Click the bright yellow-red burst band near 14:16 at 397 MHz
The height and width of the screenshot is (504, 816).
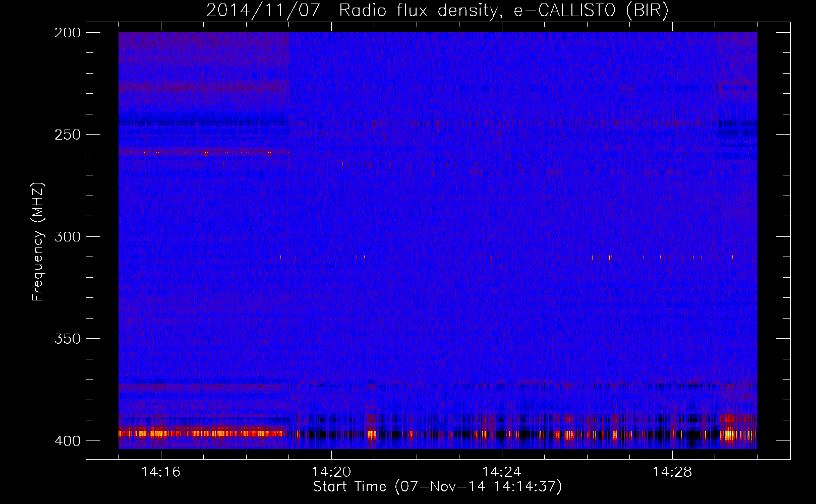click(x=202, y=432)
